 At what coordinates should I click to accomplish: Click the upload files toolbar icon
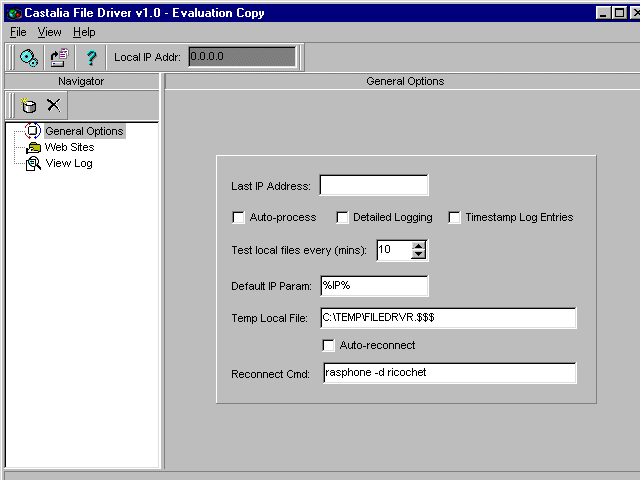[x=59, y=57]
